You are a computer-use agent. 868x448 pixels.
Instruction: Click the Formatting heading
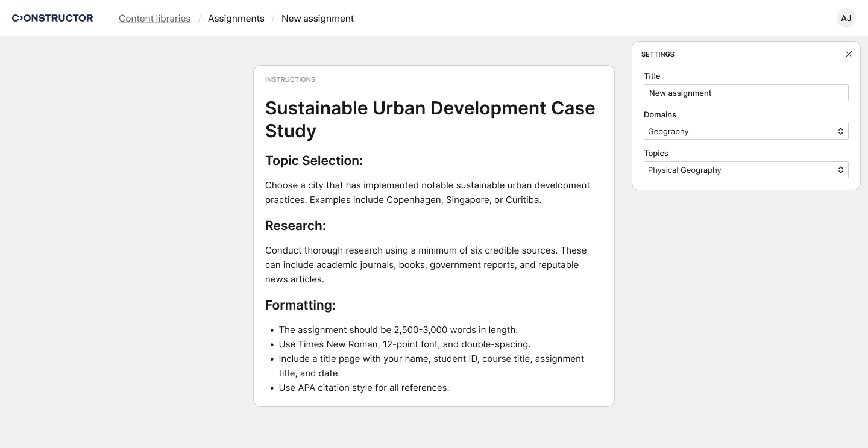click(x=300, y=305)
